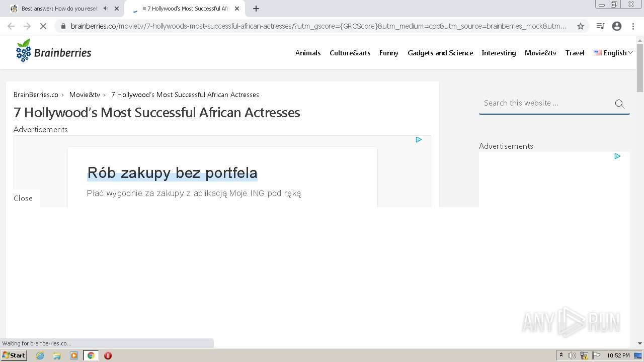Open File Explorer from taskbar
Screen dimensions: 644x362
pyautogui.click(x=57, y=355)
